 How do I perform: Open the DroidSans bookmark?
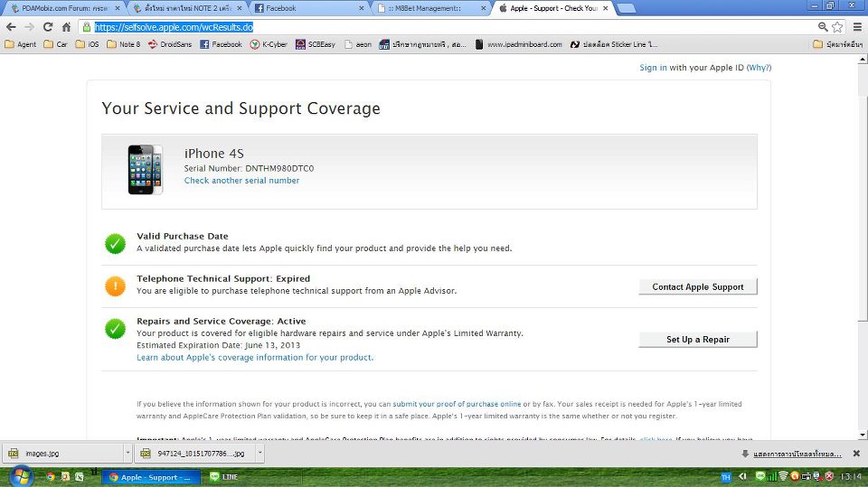pos(169,44)
